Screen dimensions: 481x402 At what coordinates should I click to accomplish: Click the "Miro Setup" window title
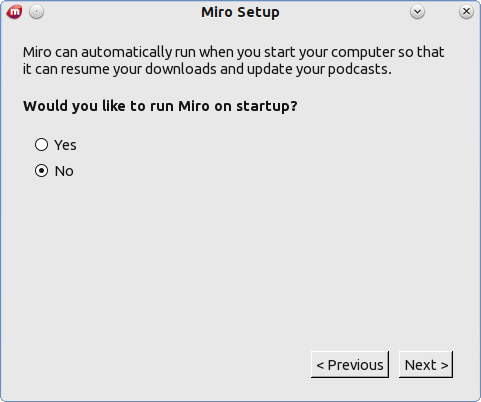click(240, 13)
